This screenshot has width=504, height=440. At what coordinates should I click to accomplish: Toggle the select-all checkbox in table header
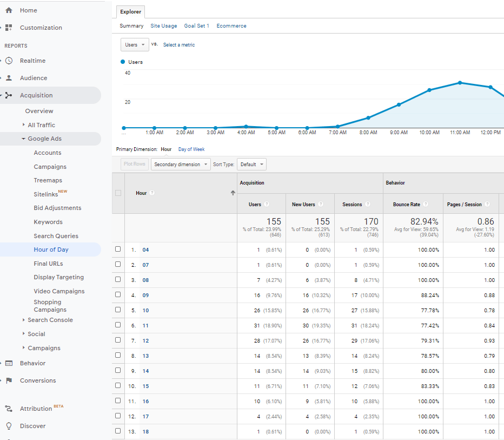tap(118, 193)
